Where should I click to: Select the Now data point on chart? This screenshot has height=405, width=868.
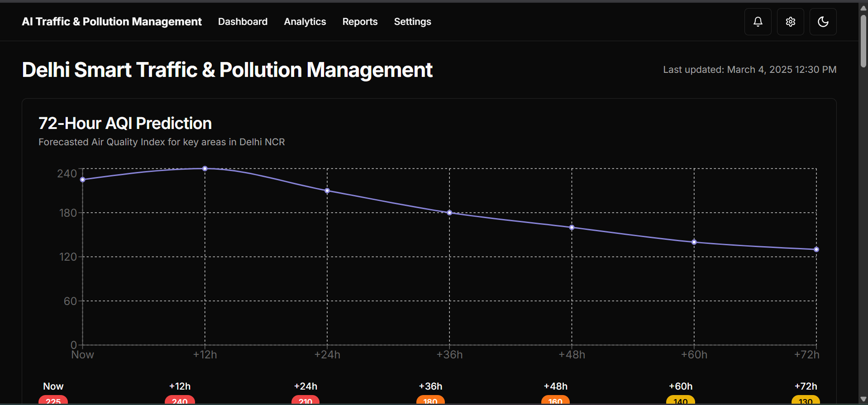coord(83,180)
